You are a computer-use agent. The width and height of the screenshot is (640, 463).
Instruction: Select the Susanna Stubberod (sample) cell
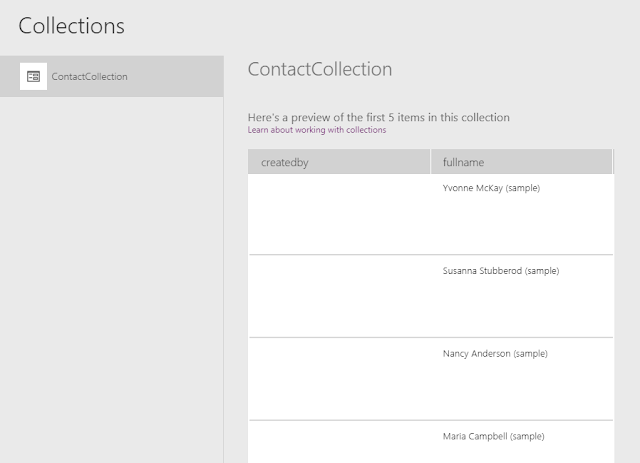(500, 271)
